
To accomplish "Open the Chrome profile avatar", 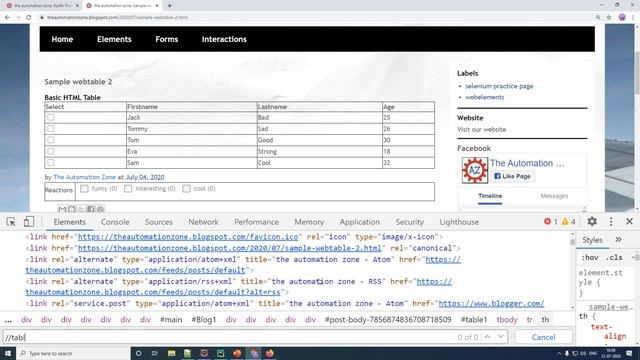I will coord(622,18).
